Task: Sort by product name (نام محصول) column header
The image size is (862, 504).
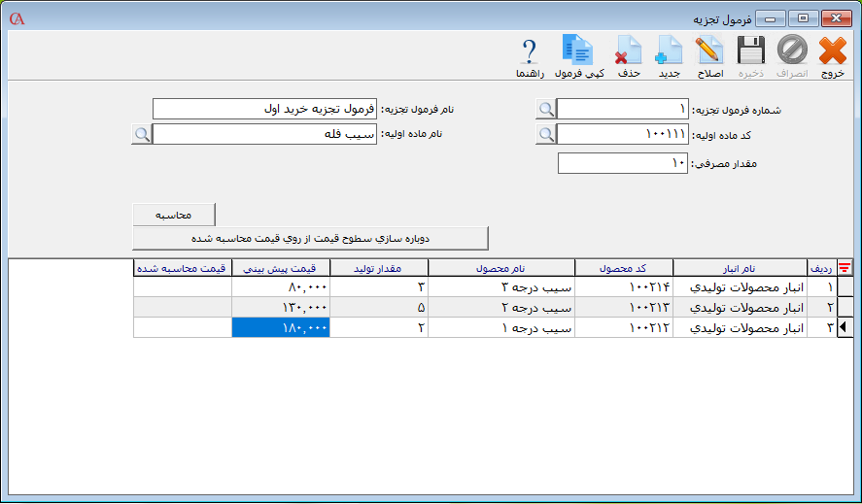Action: [x=500, y=268]
